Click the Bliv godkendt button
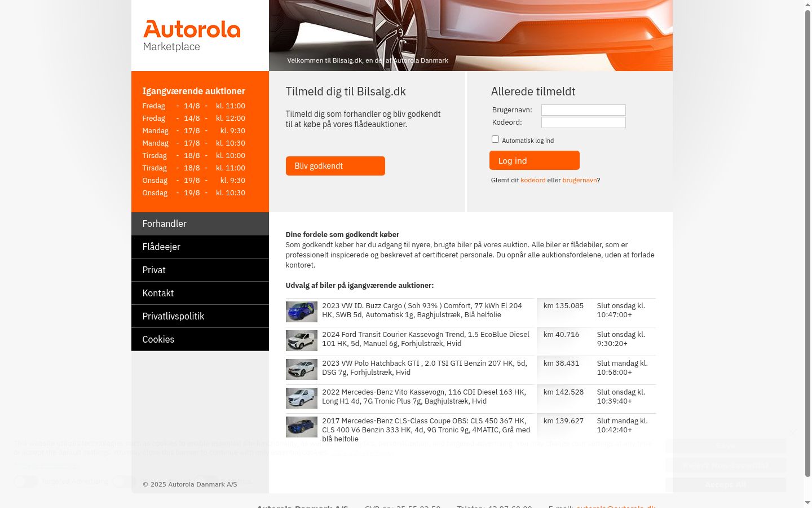The width and height of the screenshot is (812, 508). tap(336, 166)
